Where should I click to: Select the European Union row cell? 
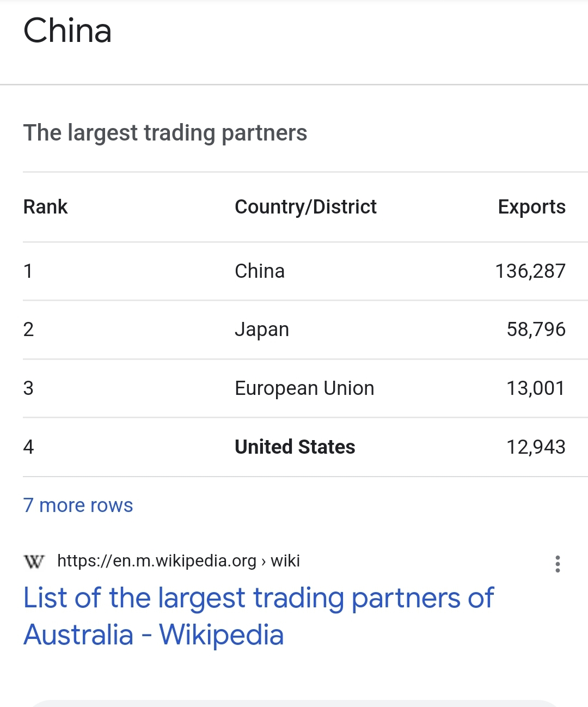[x=304, y=388]
